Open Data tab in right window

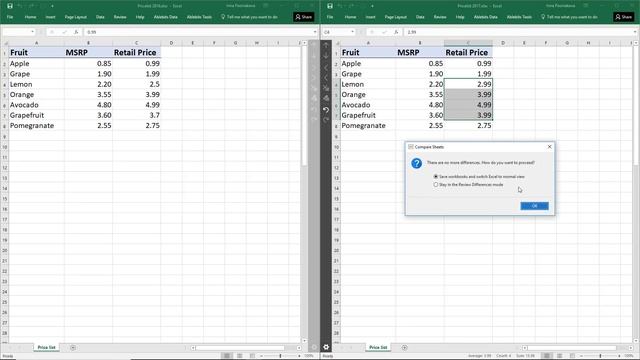(420, 17)
